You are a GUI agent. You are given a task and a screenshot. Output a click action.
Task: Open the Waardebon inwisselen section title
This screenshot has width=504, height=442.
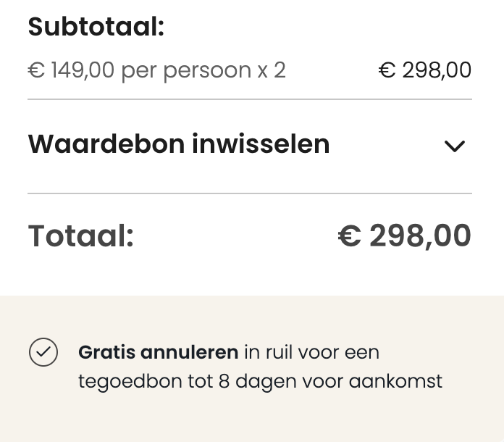click(x=179, y=144)
